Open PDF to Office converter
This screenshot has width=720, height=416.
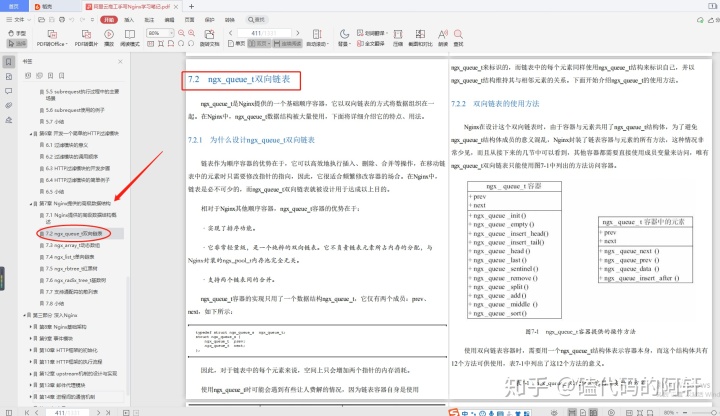(52, 38)
